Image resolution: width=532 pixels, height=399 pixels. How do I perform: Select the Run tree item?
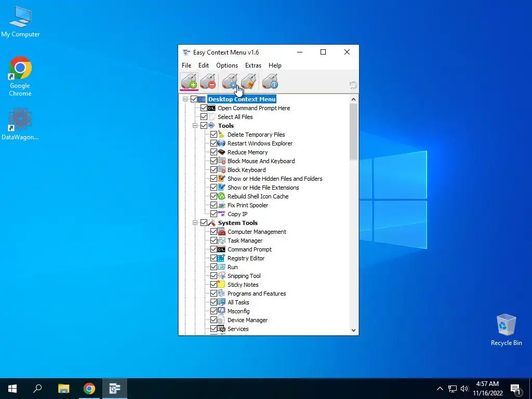pyautogui.click(x=232, y=267)
